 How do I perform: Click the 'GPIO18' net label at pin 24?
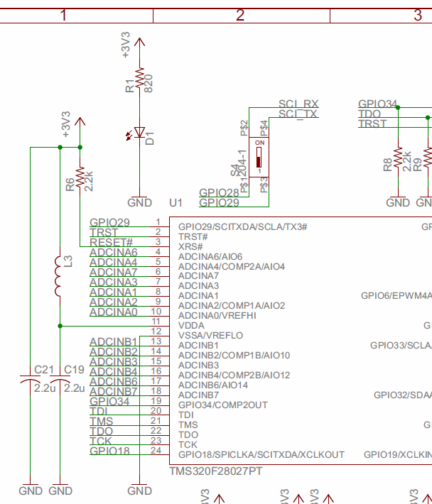(109, 451)
